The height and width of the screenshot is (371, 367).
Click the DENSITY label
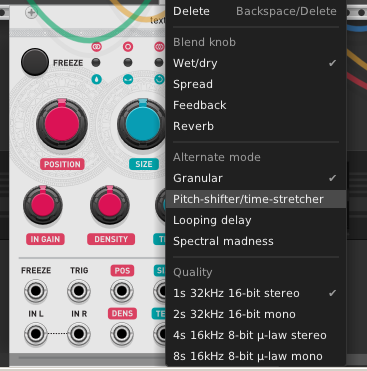tap(111, 239)
